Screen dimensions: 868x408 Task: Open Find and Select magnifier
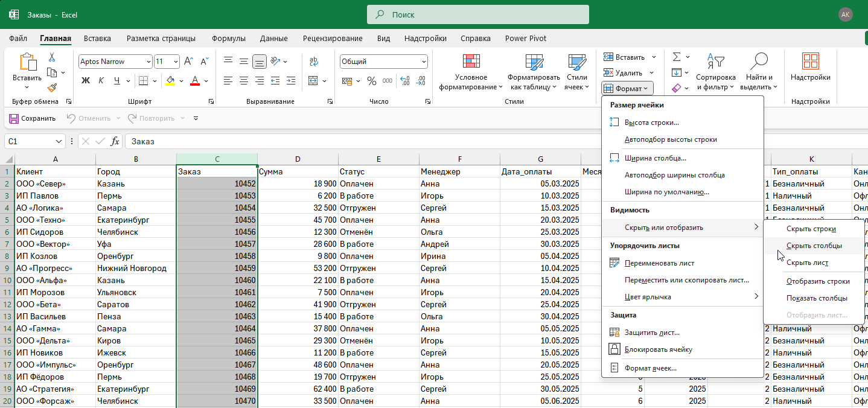759,72
